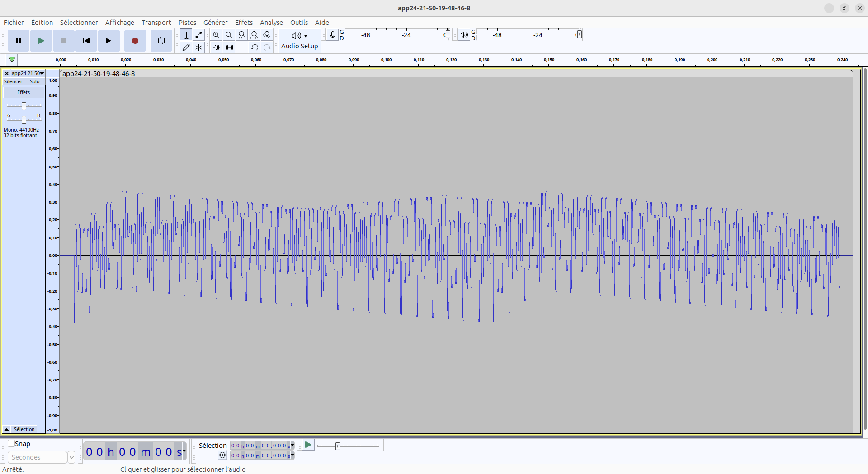Image resolution: width=868 pixels, height=474 pixels.
Task: Toggle the Loop playback button
Action: pyautogui.click(x=161, y=41)
